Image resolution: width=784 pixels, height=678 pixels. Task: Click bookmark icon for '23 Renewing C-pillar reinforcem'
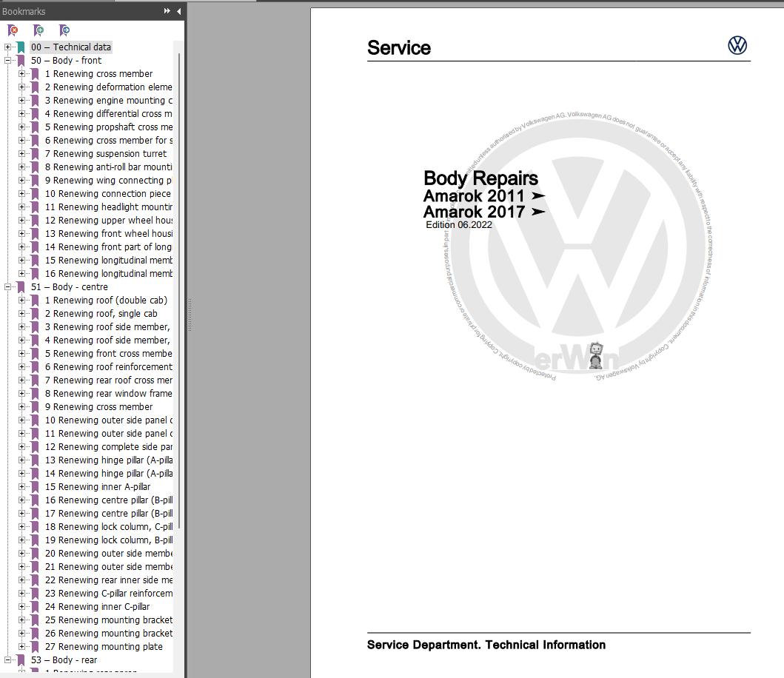pos(35,594)
